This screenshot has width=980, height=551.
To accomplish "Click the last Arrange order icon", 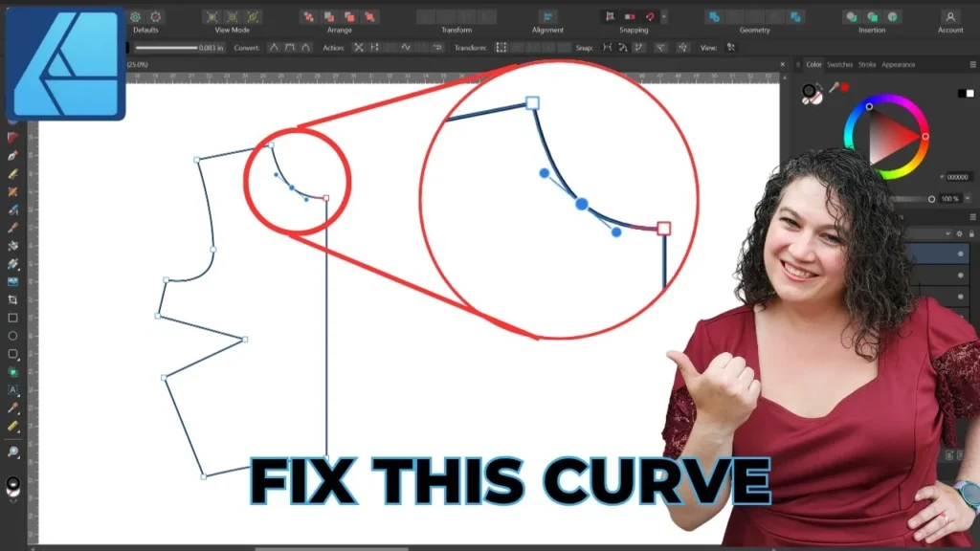I will pyautogui.click(x=370, y=17).
